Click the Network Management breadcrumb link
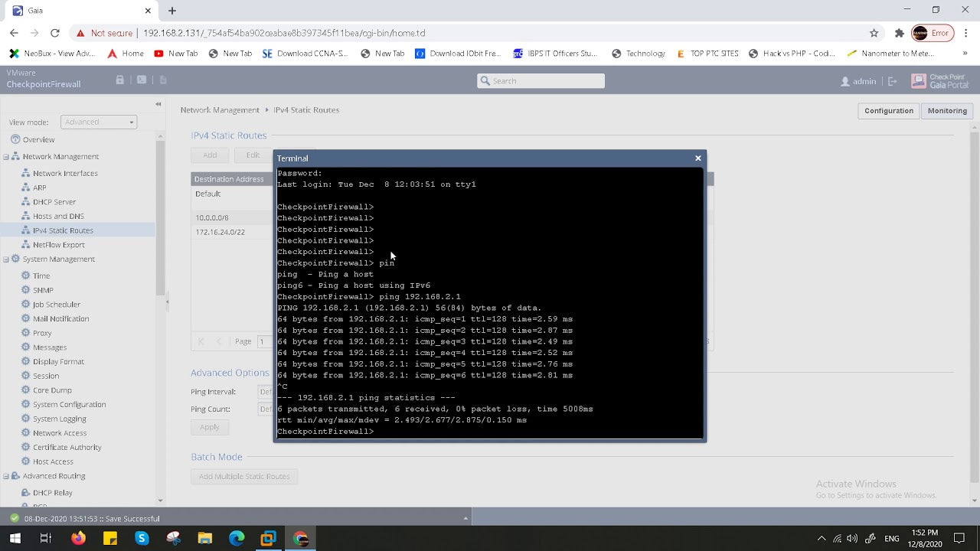This screenshot has width=980, height=551. click(220, 110)
